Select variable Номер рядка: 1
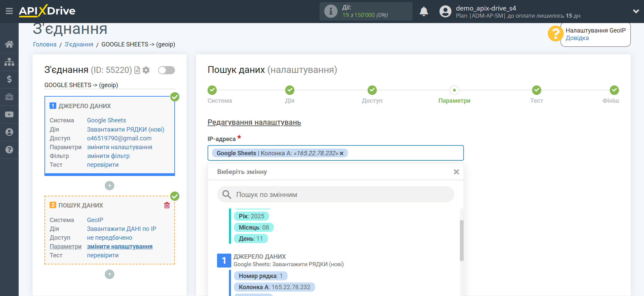 (x=260, y=276)
